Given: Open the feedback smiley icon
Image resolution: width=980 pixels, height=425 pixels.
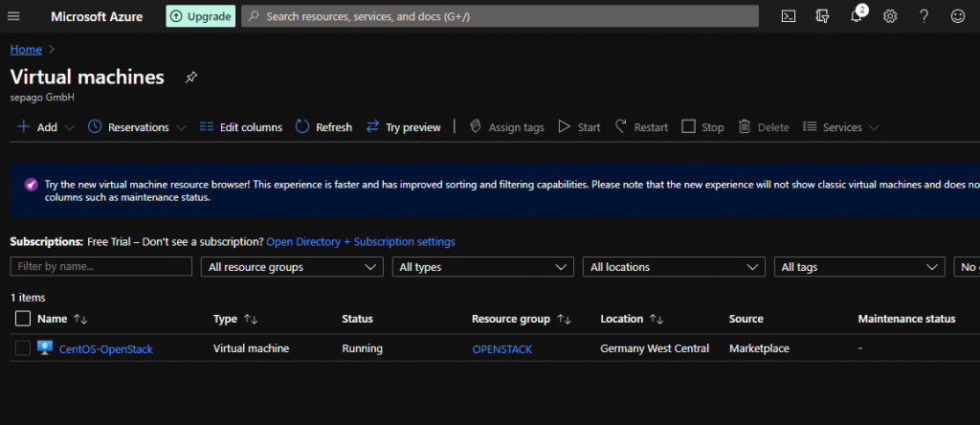Looking at the screenshot, I should 957,16.
